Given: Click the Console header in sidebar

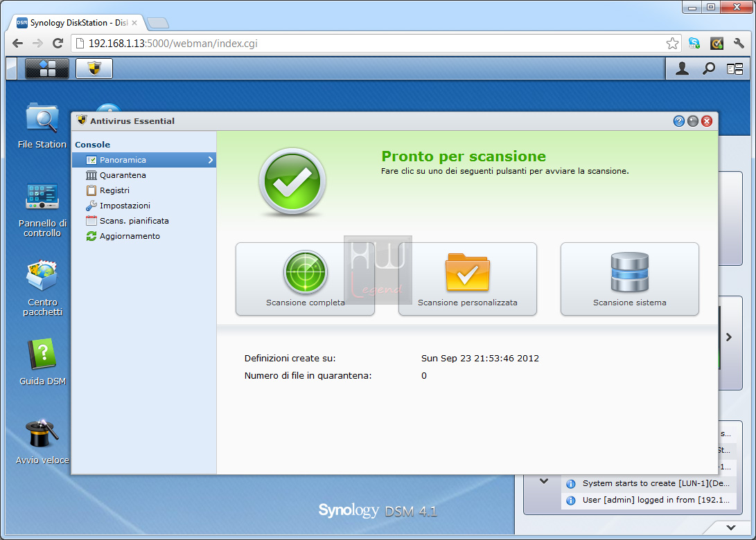Looking at the screenshot, I should click(93, 145).
